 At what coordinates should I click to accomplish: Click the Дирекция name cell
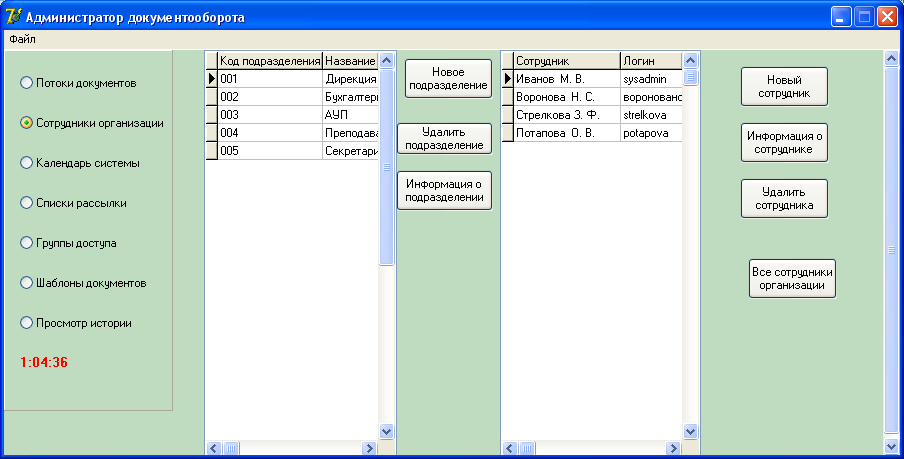(351, 78)
